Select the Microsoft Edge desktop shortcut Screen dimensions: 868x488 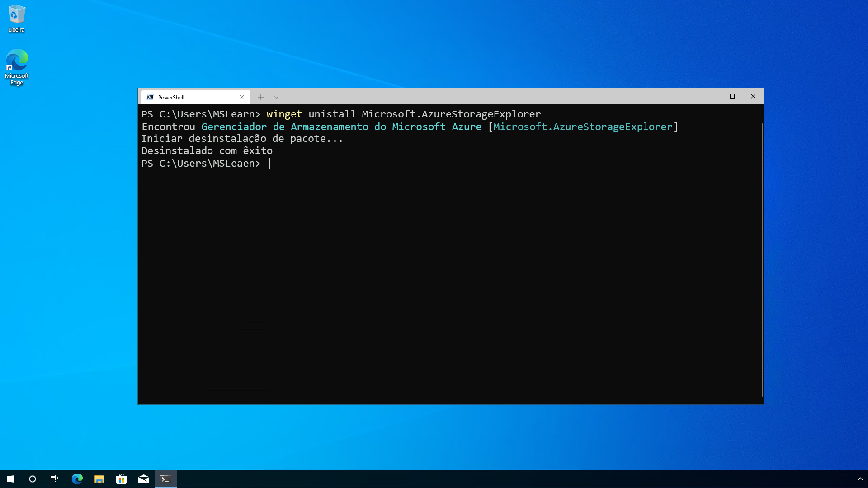[17, 67]
